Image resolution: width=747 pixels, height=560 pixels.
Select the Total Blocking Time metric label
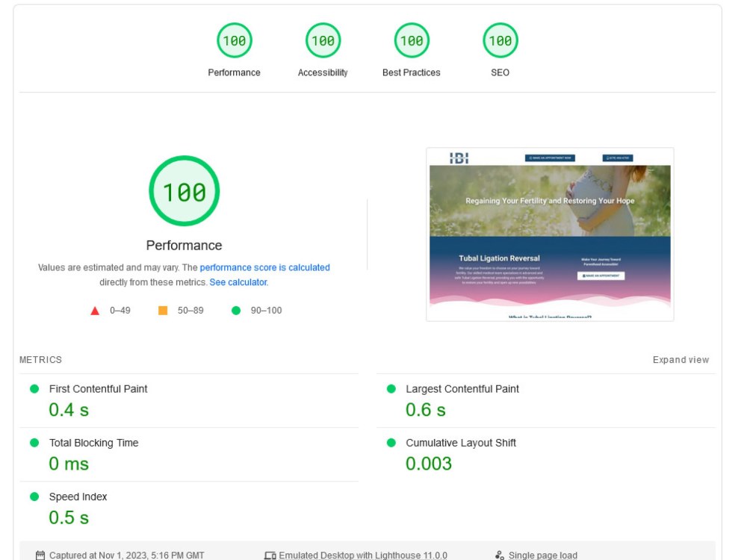point(94,443)
